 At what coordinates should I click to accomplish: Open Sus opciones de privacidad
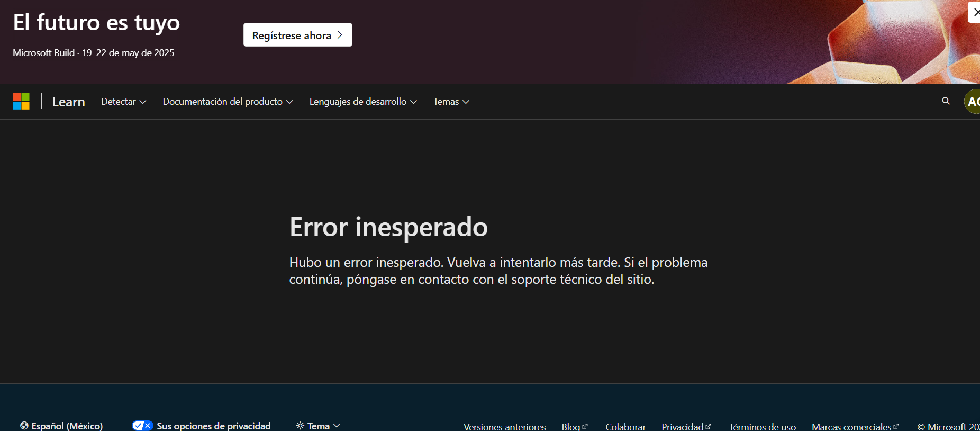point(201,426)
